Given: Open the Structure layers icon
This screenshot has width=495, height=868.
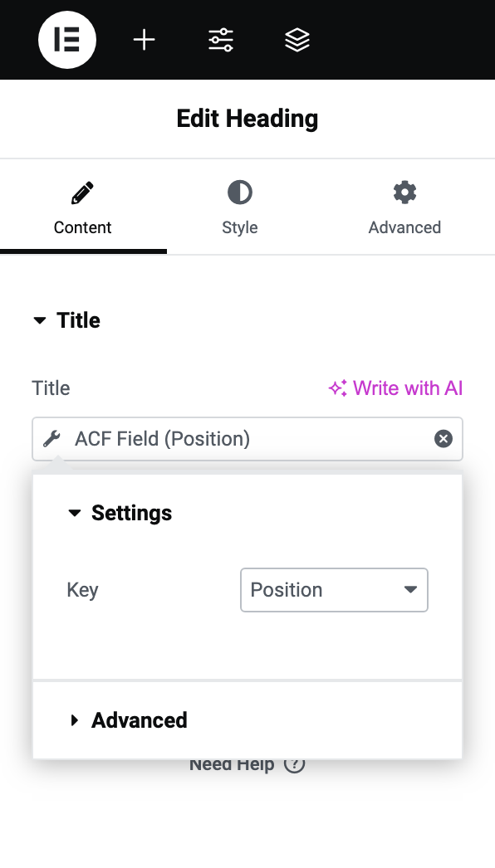Looking at the screenshot, I should click(297, 40).
